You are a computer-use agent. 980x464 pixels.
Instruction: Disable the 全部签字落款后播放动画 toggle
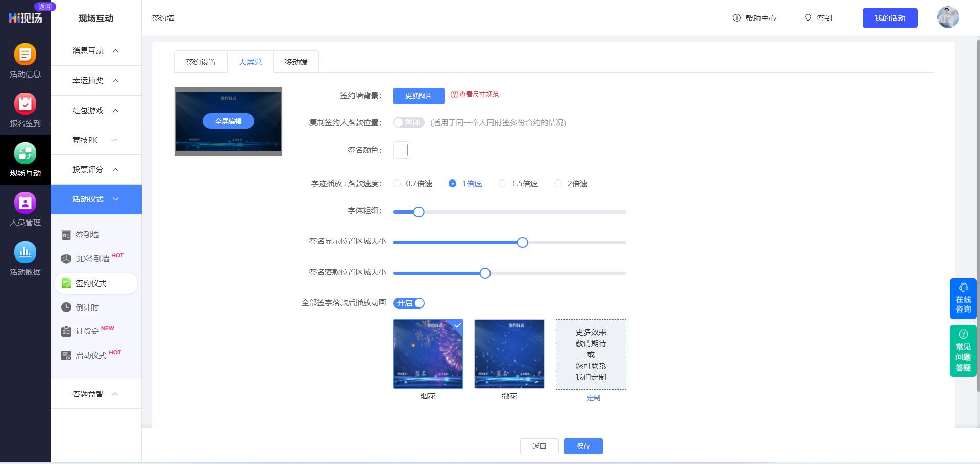pos(408,303)
